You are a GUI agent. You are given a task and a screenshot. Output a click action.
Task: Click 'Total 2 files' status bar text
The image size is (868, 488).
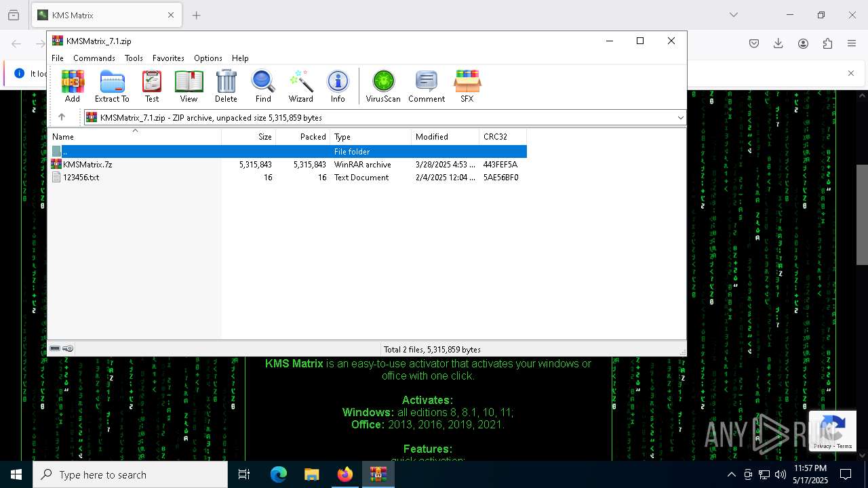(432, 349)
